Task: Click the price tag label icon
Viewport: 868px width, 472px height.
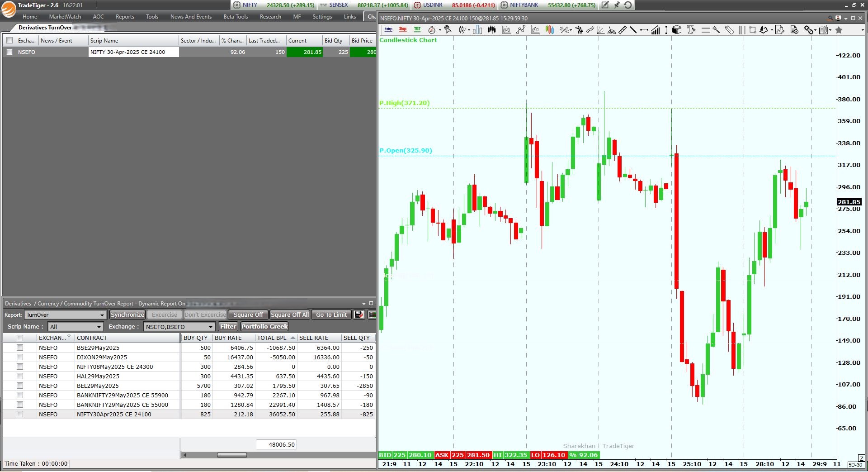Action: coord(729,30)
